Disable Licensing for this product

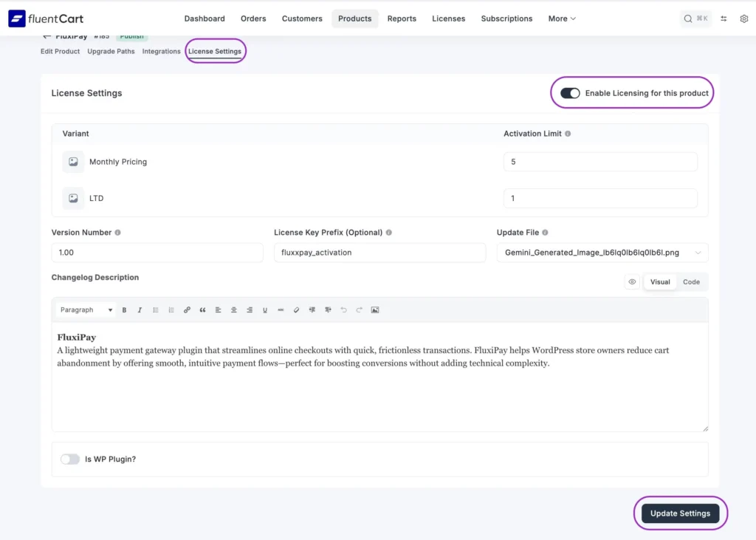tap(571, 93)
